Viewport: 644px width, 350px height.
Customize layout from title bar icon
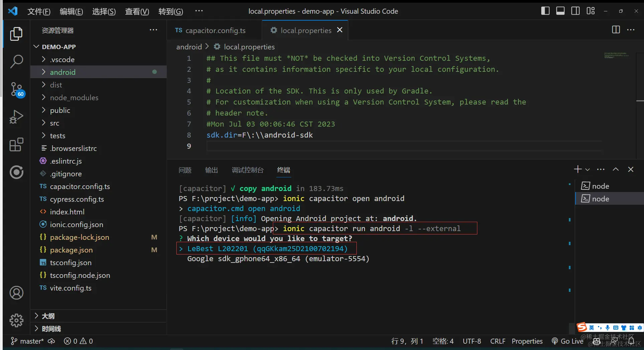(591, 11)
